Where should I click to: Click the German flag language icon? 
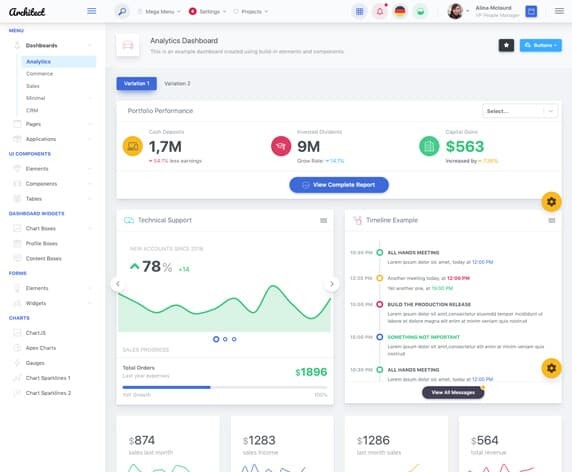tap(400, 12)
